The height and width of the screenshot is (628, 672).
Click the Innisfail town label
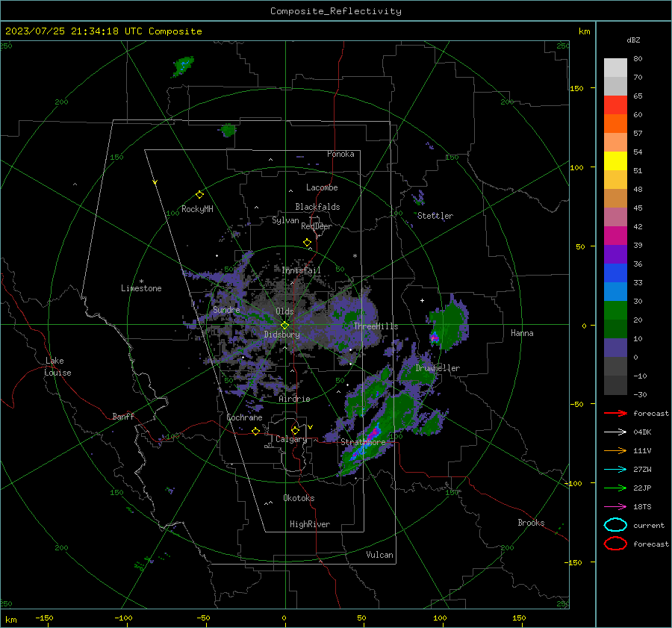(301, 270)
